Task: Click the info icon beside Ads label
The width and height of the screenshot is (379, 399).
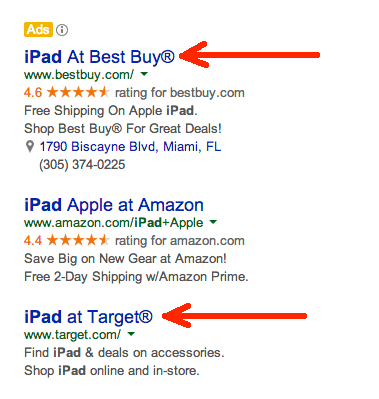Action: [62, 30]
